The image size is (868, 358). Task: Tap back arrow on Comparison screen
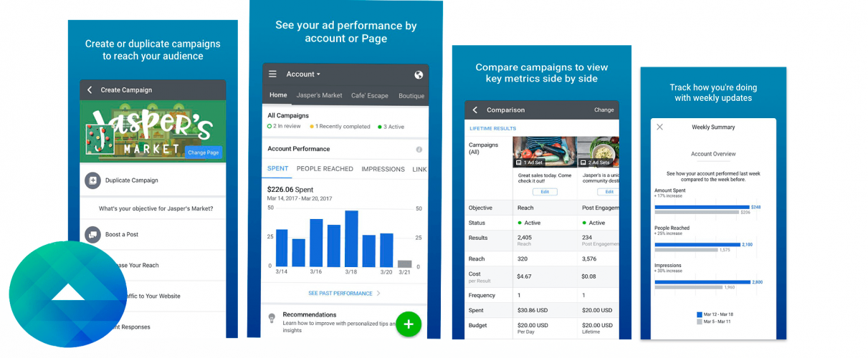click(x=474, y=110)
